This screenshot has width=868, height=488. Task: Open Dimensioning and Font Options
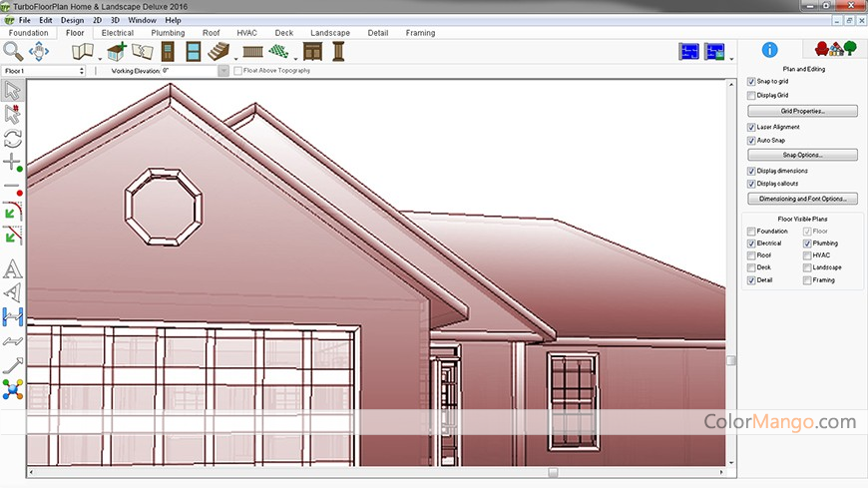click(802, 199)
